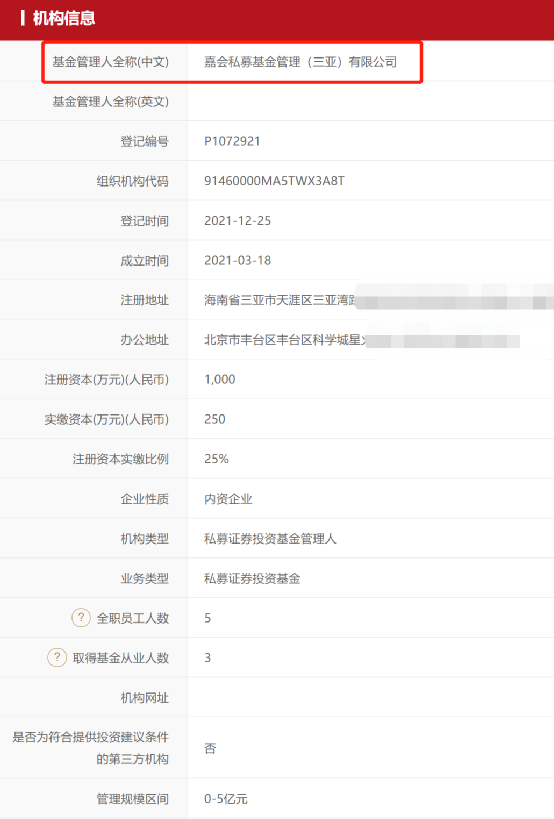The height and width of the screenshot is (819, 554).
Task: Select the business type value 私募证券投资基金
Action: click(252, 578)
